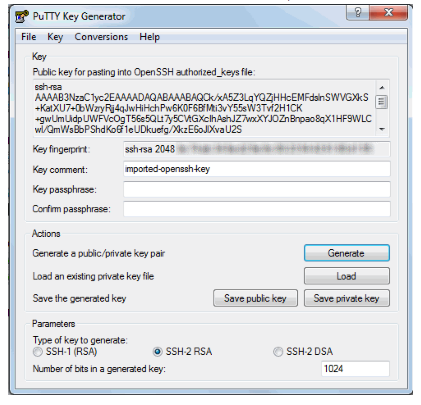Close the PuTTY Key Generator window
421x405 pixels.
388,13
